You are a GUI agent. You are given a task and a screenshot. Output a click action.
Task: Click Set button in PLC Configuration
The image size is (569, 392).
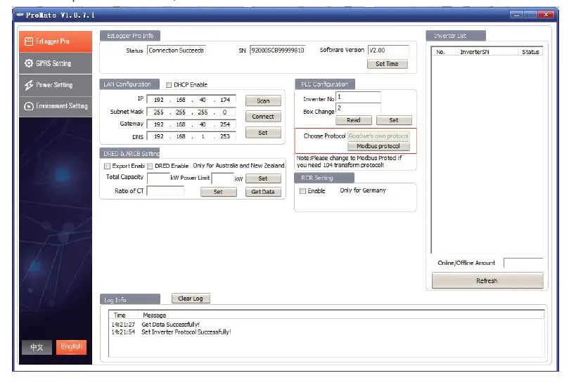pos(394,120)
